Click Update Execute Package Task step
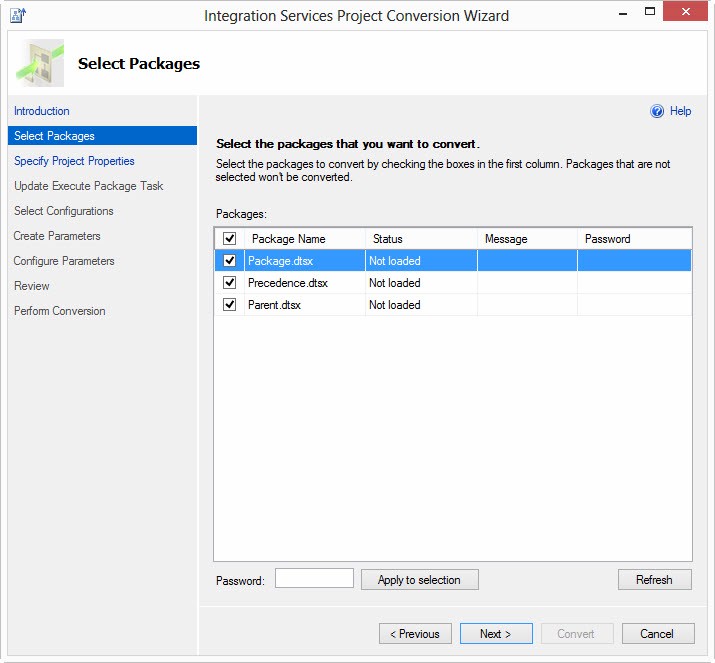The image size is (715, 663). (x=88, y=186)
